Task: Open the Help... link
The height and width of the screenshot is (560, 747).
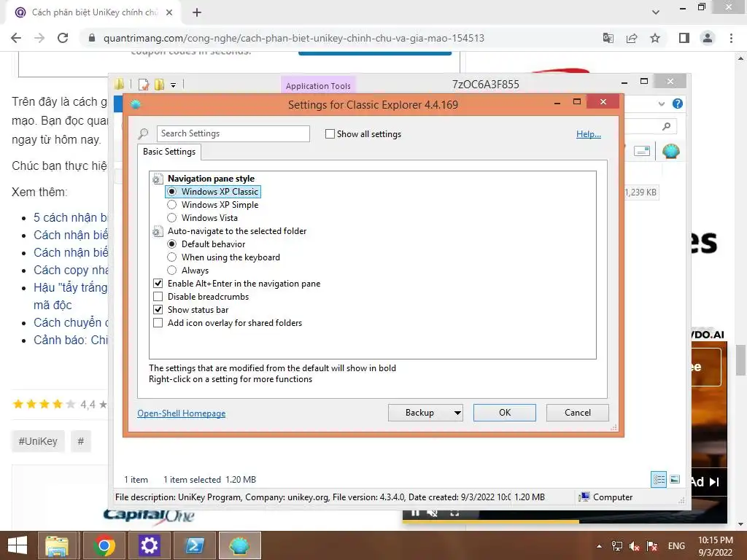Action: (589, 134)
